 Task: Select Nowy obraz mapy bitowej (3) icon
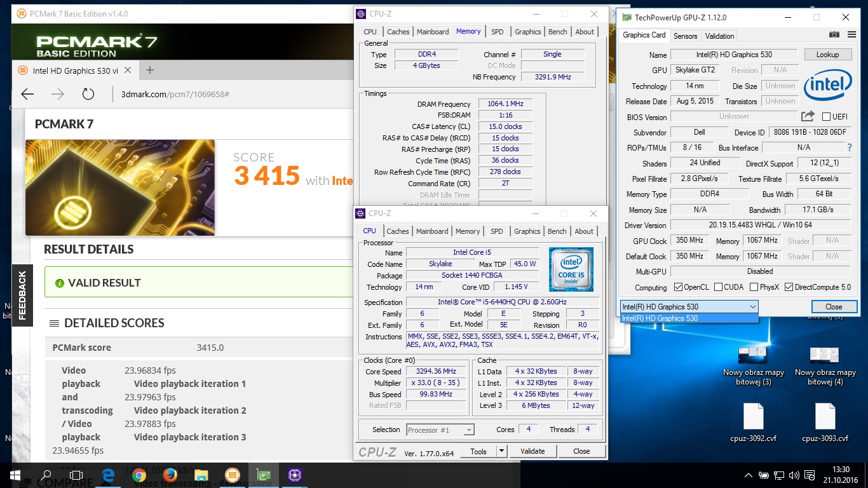pyautogui.click(x=754, y=365)
